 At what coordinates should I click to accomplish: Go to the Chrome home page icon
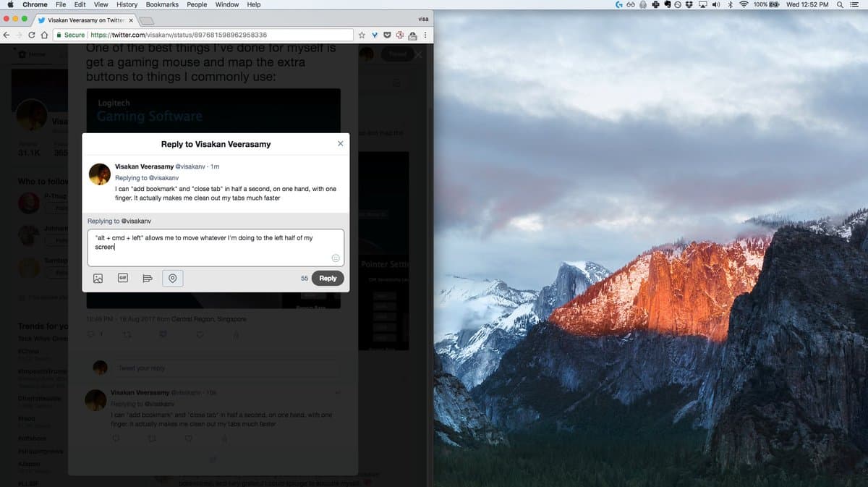click(45, 35)
